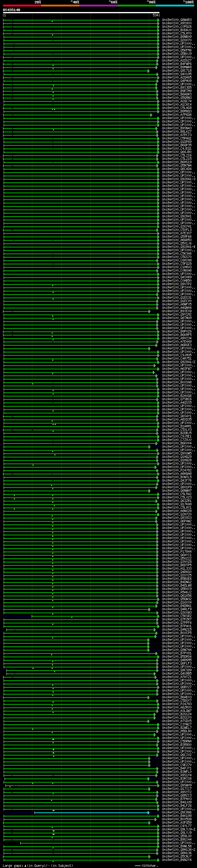Click hit label UniRef100_Q63ZR1
This screenshot has width=197, height=868.
(x=177, y=501)
